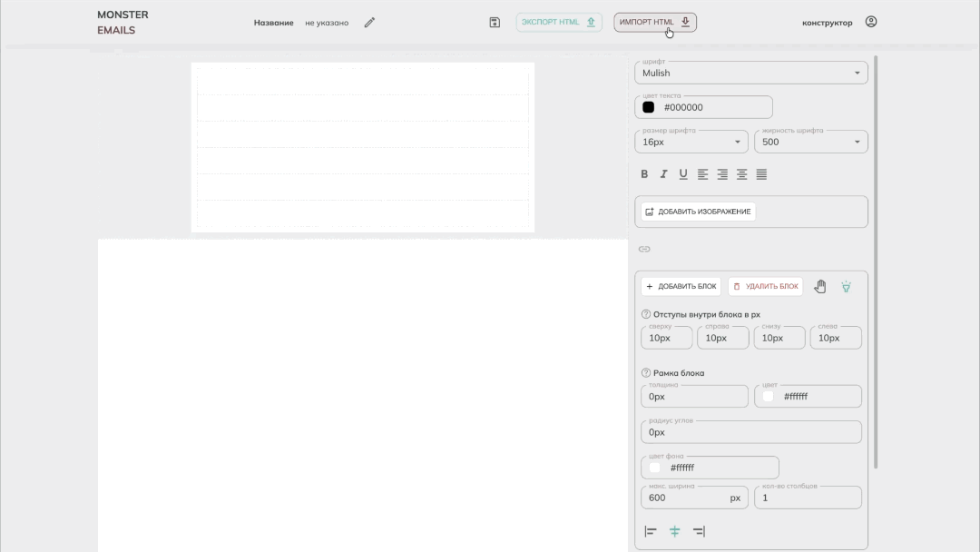The width and height of the screenshot is (980, 552).
Task: Toggle italic formatting
Action: click(x=663, y=174)
